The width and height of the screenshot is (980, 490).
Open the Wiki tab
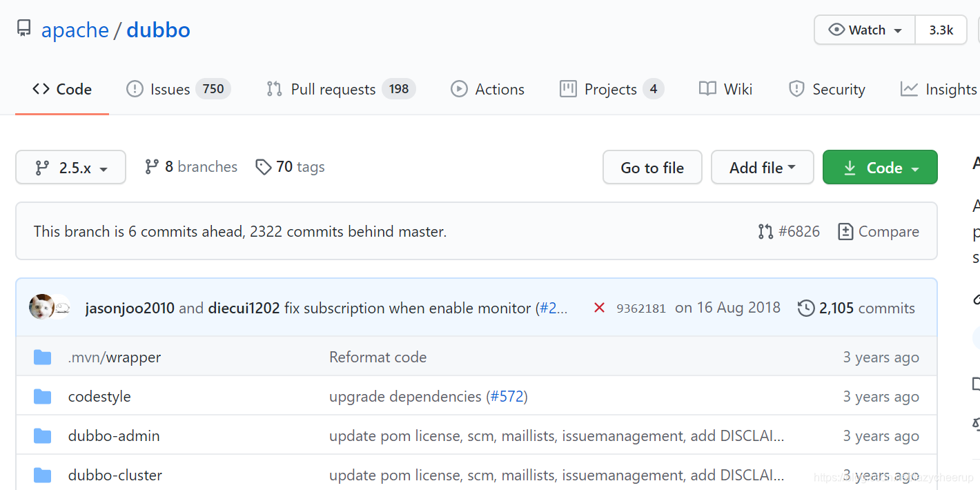(725, 89)
